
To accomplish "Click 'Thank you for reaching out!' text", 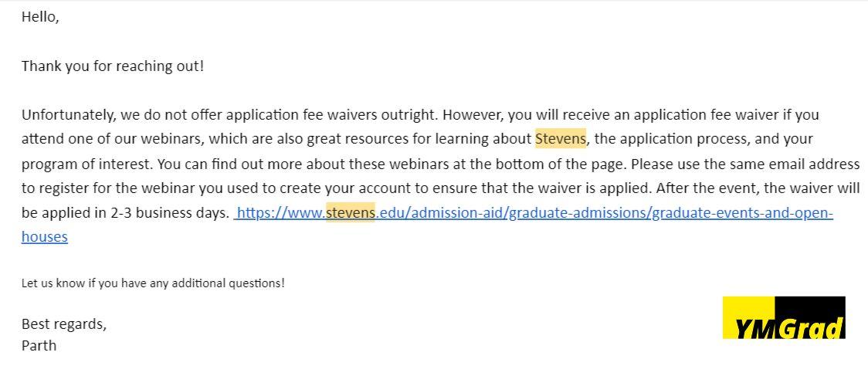I will [113, 66].
